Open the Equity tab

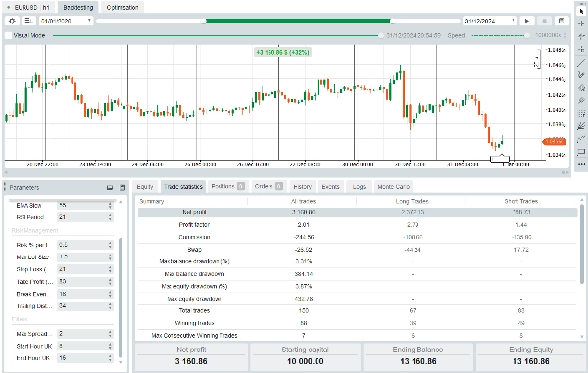pos(145,186)
